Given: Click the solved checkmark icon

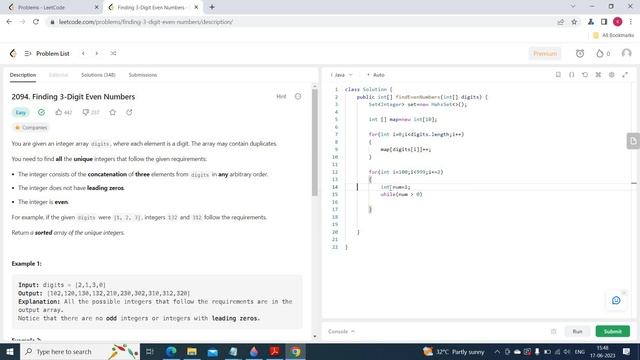Looking at the screenshot, I should [41, 112].
